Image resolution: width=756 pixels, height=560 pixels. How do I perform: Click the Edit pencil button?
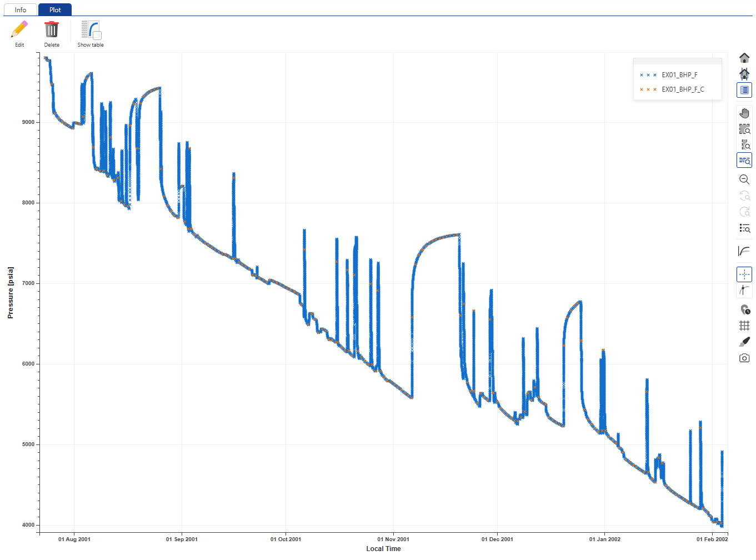pos(19,34)
